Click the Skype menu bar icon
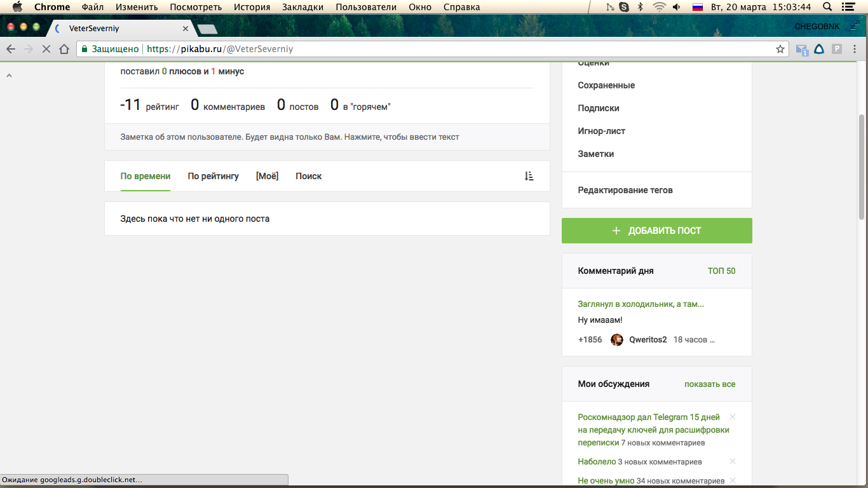The width and height of the screenshot is (868, 488). (624, 7)
